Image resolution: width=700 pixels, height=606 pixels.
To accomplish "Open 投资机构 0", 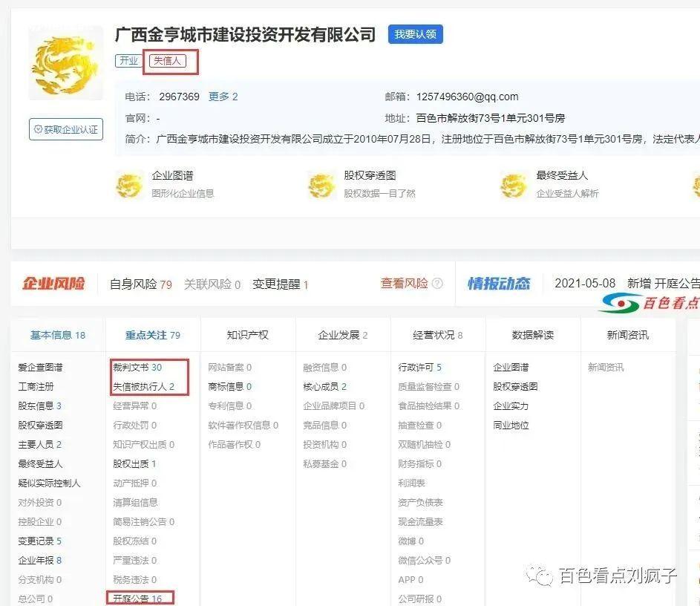I will tap(325, 445).
